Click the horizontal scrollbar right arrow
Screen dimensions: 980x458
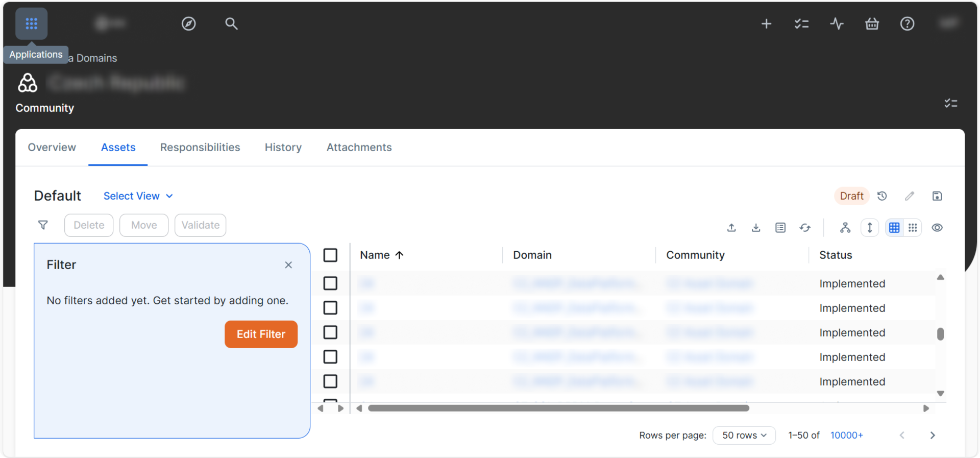(x=926, y=408)
